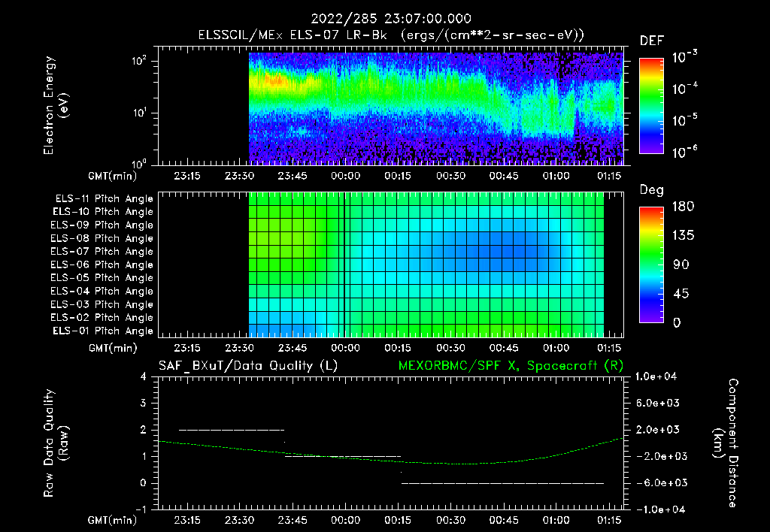The width and height of the screenshot is (770, 532).
Task: Click the 135 tick on the Deg scale
Action: pyautogui.click(x=683, y=236)
